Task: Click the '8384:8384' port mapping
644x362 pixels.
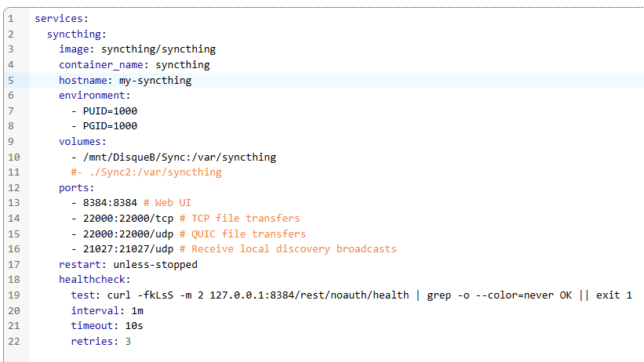Action: [110, 203]
